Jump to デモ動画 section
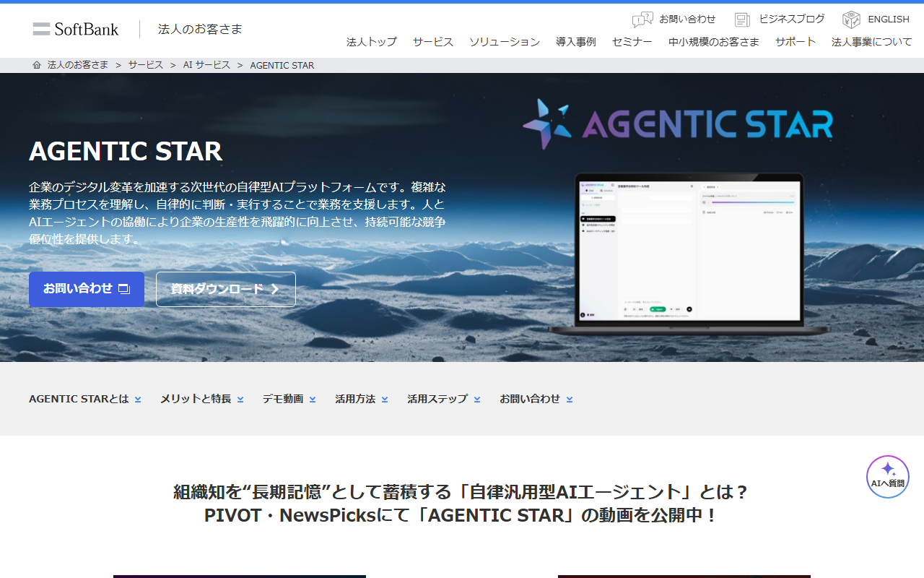 (289, 399)
